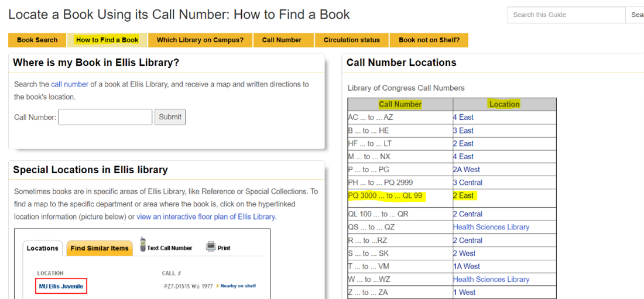Open the Call Number tab
644x299 pixels.
(282, 40)
